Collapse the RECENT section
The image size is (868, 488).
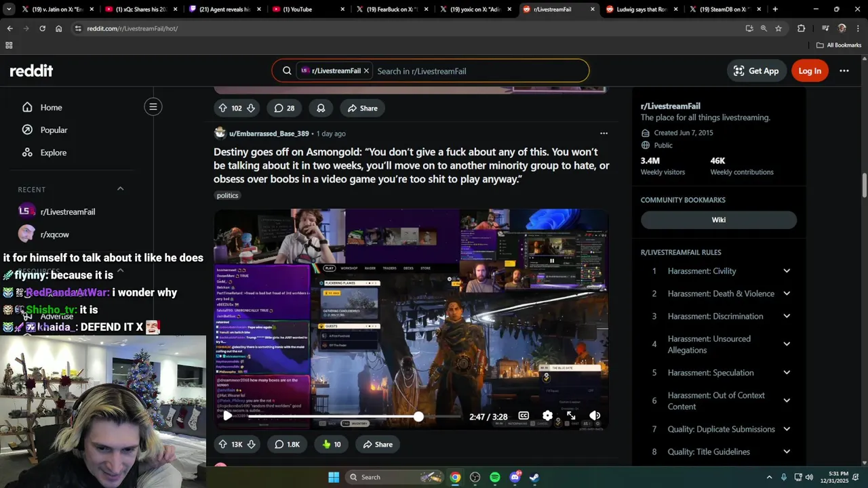point(121,188)
